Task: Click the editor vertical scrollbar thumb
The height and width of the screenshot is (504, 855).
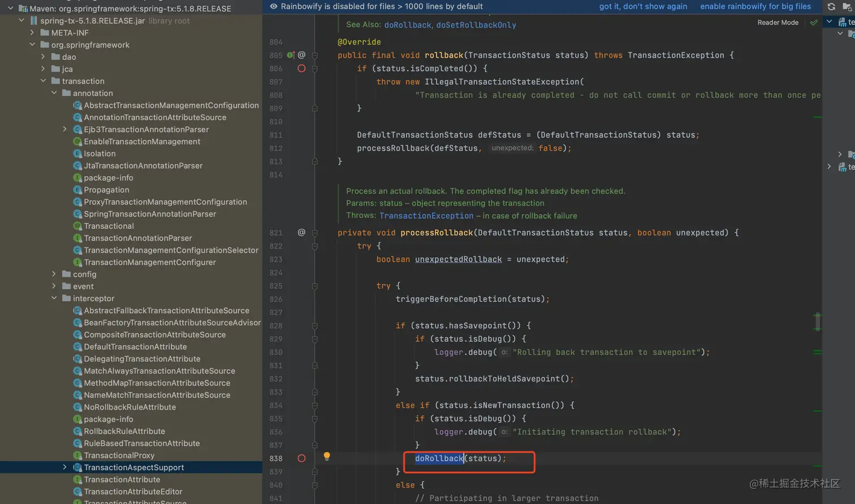Action: pos(818,321)
